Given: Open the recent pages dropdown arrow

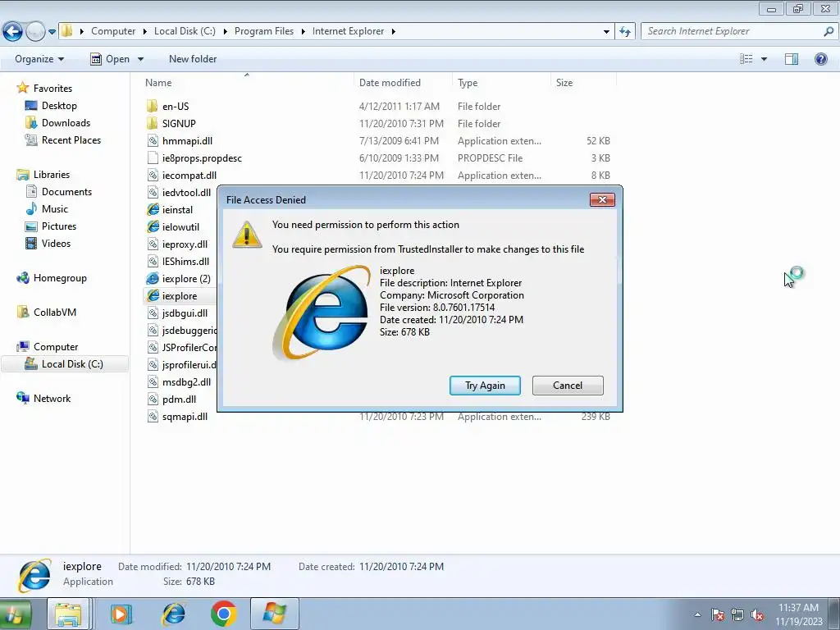Looking at the screenshot, I should 52,32.
